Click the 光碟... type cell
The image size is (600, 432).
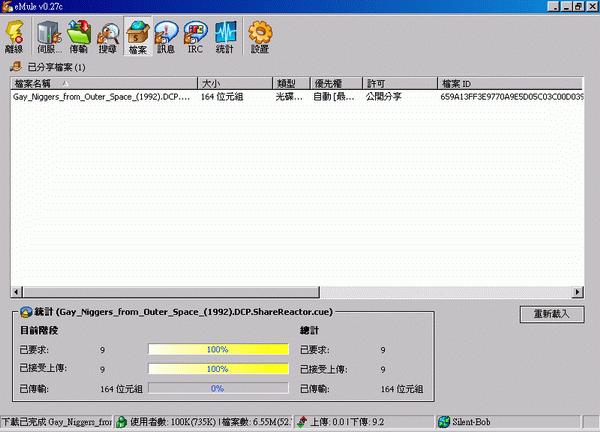(x=289, y=97)
